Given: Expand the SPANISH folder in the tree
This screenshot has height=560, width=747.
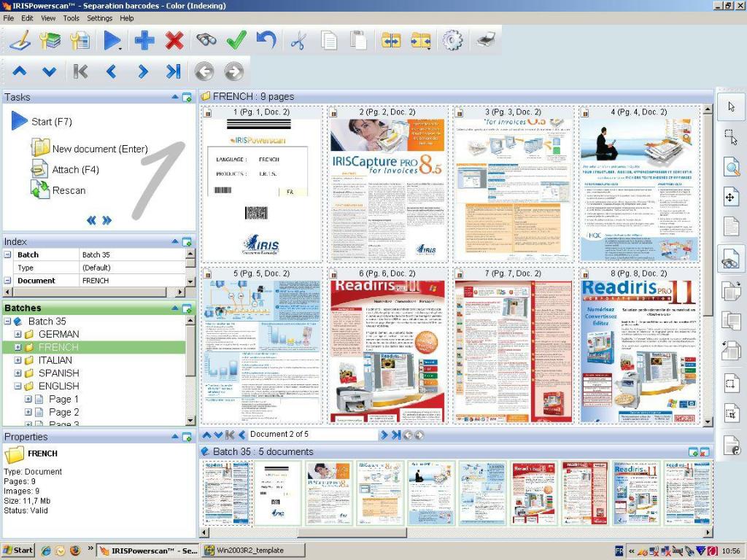Looking at the screenshot, I should pyautogui.click(x=18, y=373).
